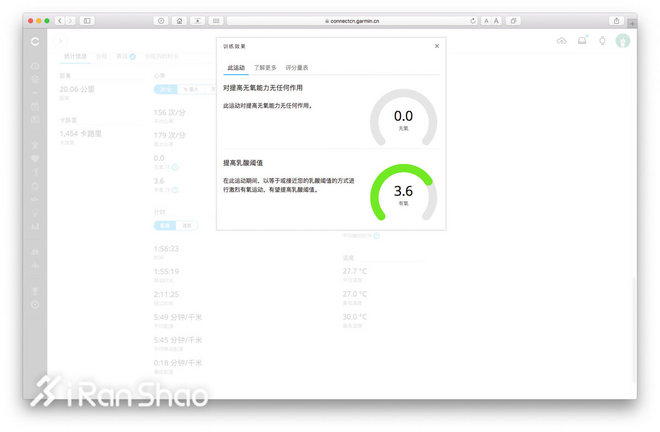660x432 pixels.
Task: Select the first heart rate toggle option
Action: click(165, 89)
